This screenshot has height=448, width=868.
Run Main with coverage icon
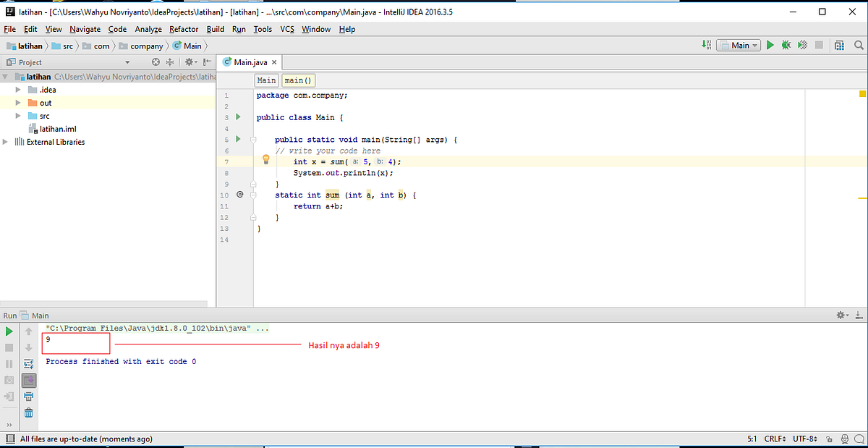[x=801, y=44]
